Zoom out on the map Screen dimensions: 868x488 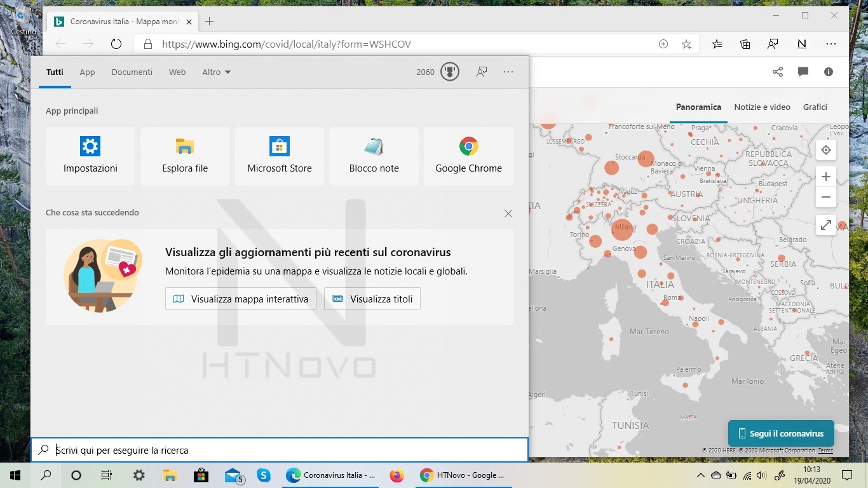coord(826,197)
